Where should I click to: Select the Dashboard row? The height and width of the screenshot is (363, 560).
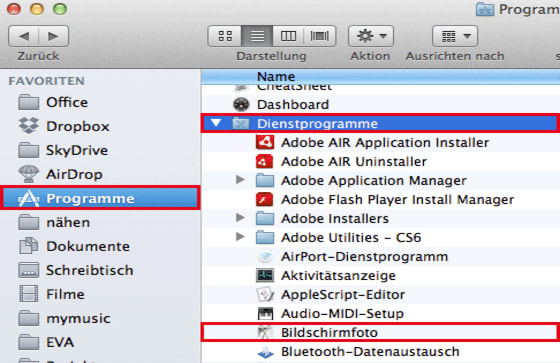(380, 105)
